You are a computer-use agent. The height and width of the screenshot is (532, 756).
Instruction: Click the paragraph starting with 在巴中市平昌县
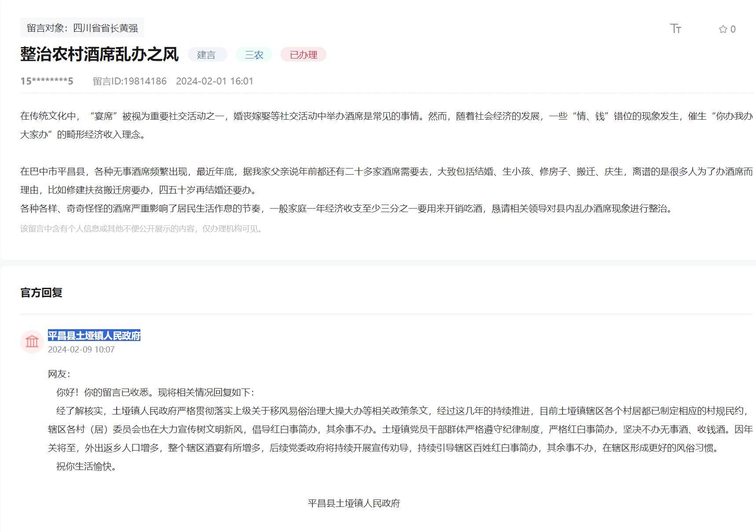coord(386,180)
